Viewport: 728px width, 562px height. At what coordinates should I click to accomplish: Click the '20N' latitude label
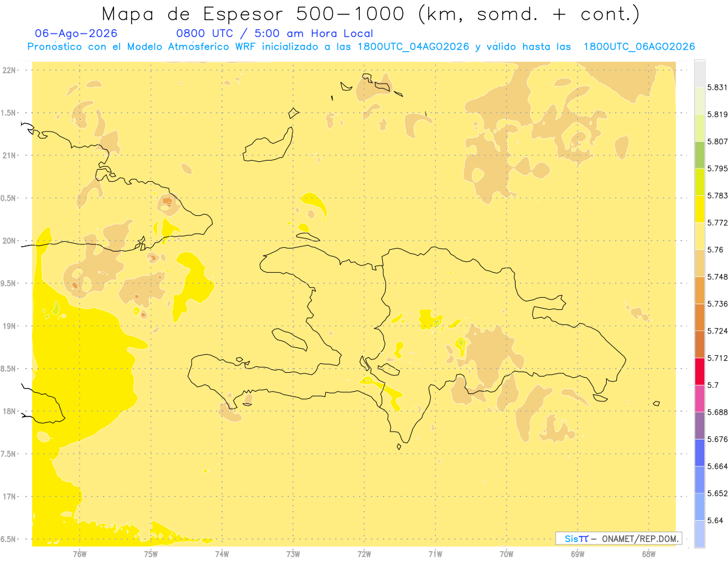9,241
